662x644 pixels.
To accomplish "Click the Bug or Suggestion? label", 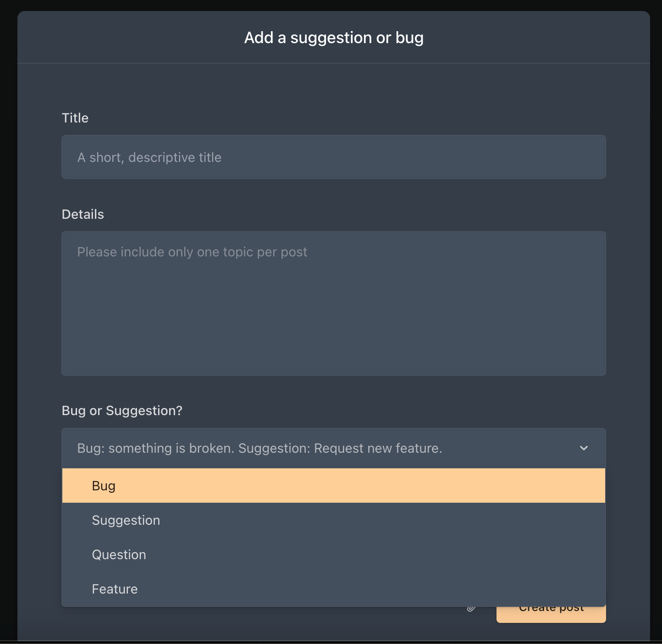I will (122, 411).
